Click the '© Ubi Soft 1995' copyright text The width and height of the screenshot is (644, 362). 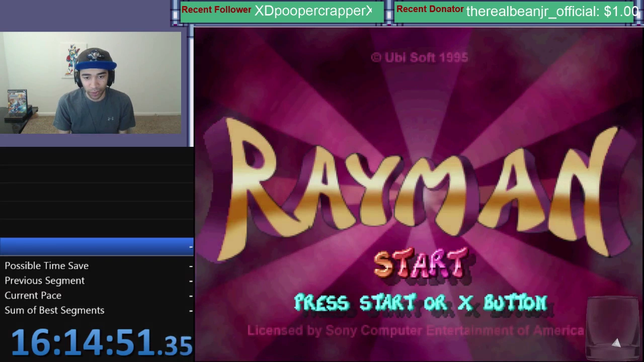pos(420,57)
